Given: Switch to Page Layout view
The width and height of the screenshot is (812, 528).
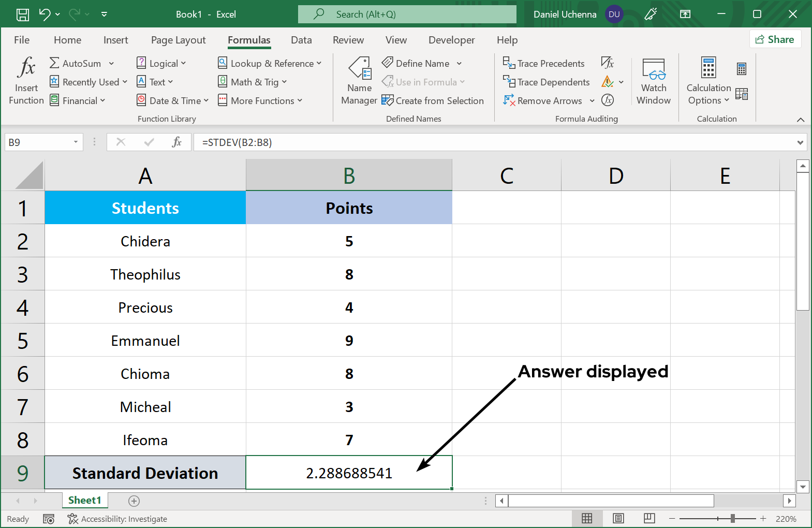Looking at the screenshot, I should pyautogui.click(x=618, y=518).
